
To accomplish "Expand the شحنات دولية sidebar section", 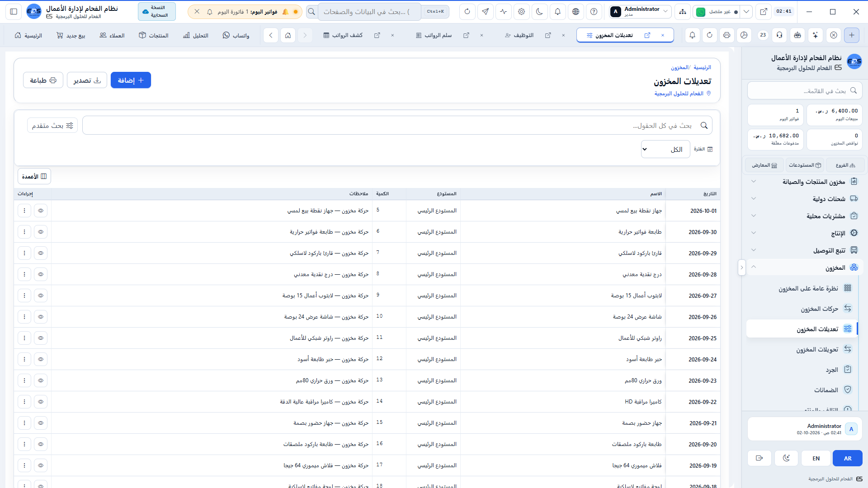I will coord(805,199).
